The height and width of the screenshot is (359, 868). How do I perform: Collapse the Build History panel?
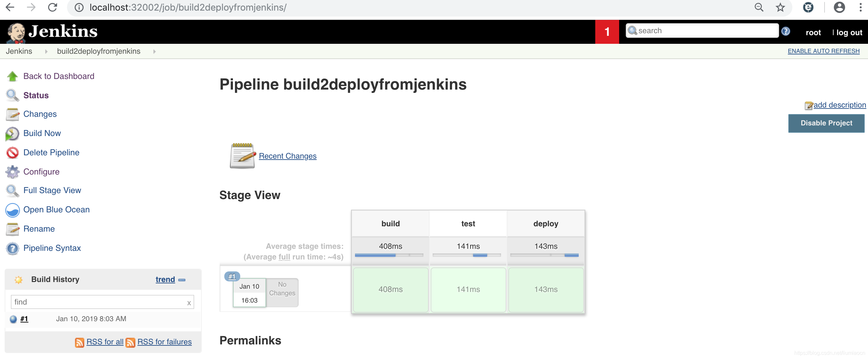[x=181, y=280]
